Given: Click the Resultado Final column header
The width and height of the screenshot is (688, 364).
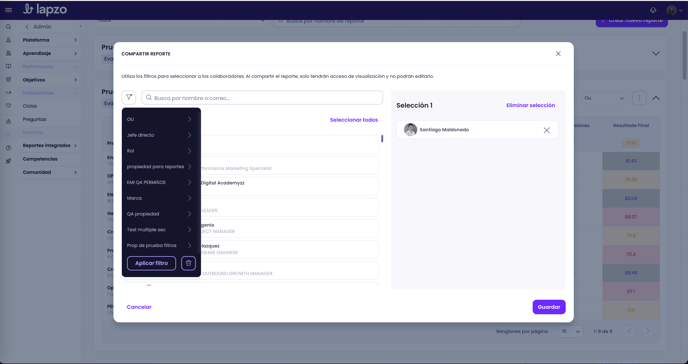Looking at the screenshot, I should click(631, 125).
